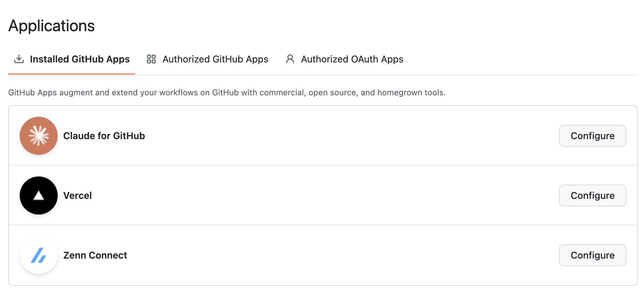Click the Zenn Connect app name
Screen dimensions: 644x300
(95, 255)
